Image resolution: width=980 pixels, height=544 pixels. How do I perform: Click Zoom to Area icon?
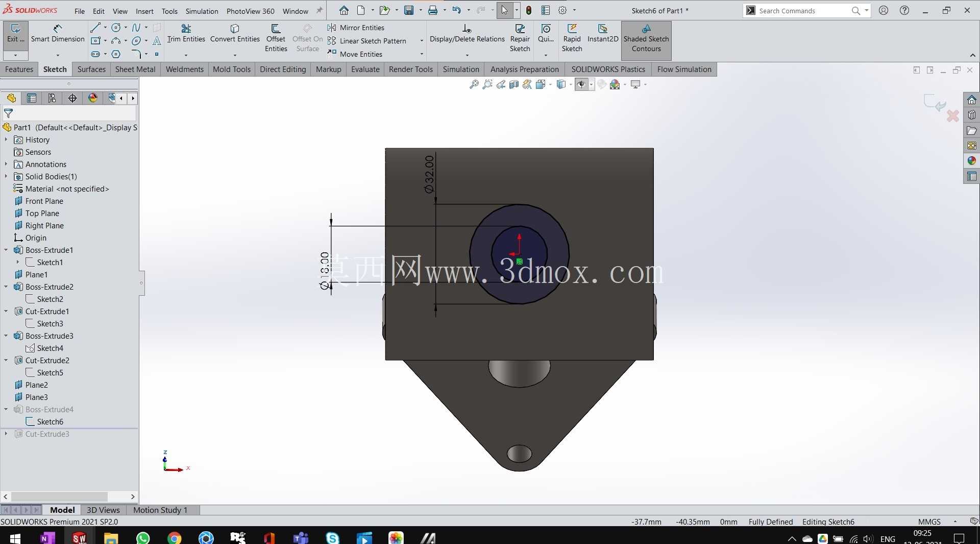click(x=487, y=85)
